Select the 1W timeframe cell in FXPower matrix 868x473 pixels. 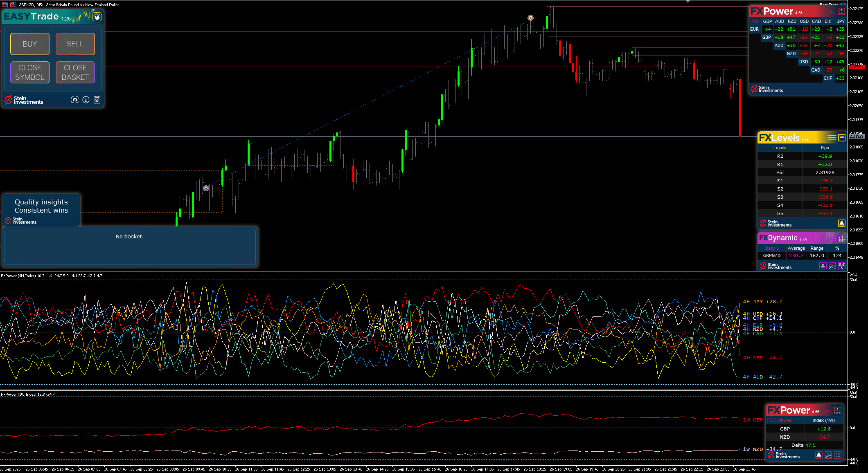[755, 21]
